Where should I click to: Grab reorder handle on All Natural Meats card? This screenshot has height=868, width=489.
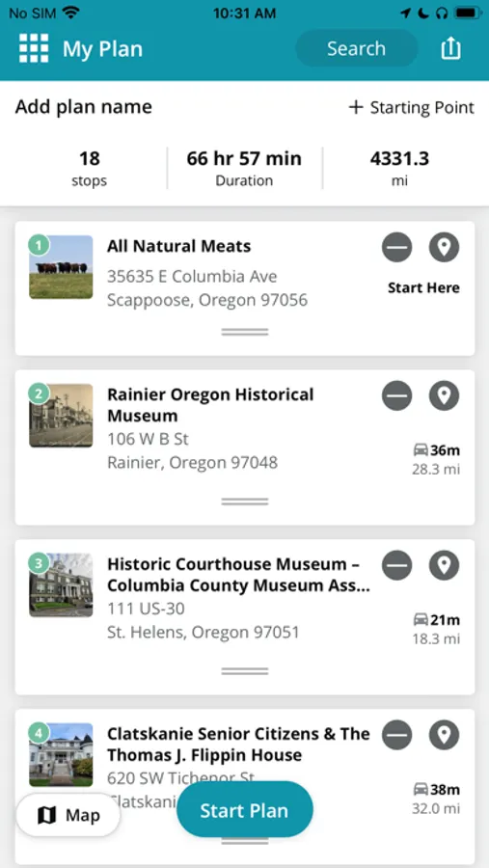click(245, 332)
